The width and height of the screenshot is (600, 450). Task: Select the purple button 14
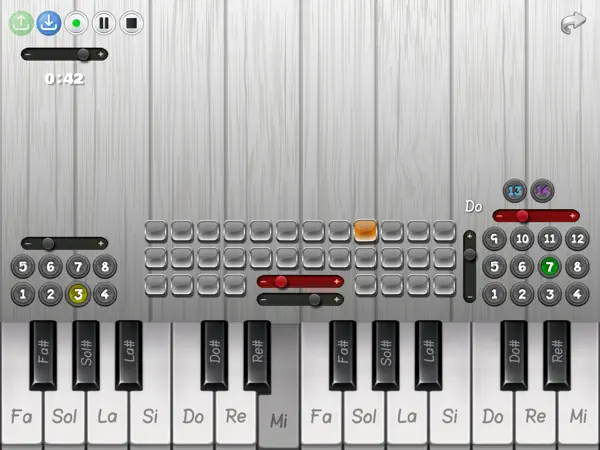point(543,191)
